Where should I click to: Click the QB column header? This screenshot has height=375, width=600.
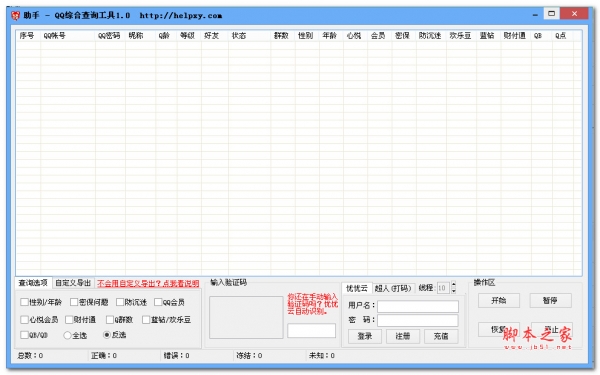tap(541, 36)
